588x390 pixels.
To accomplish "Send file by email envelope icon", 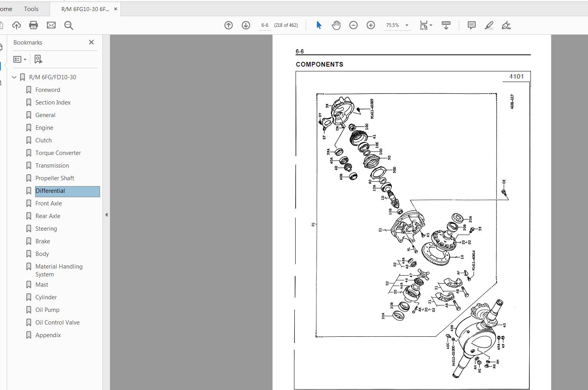I will pos(51,25).
